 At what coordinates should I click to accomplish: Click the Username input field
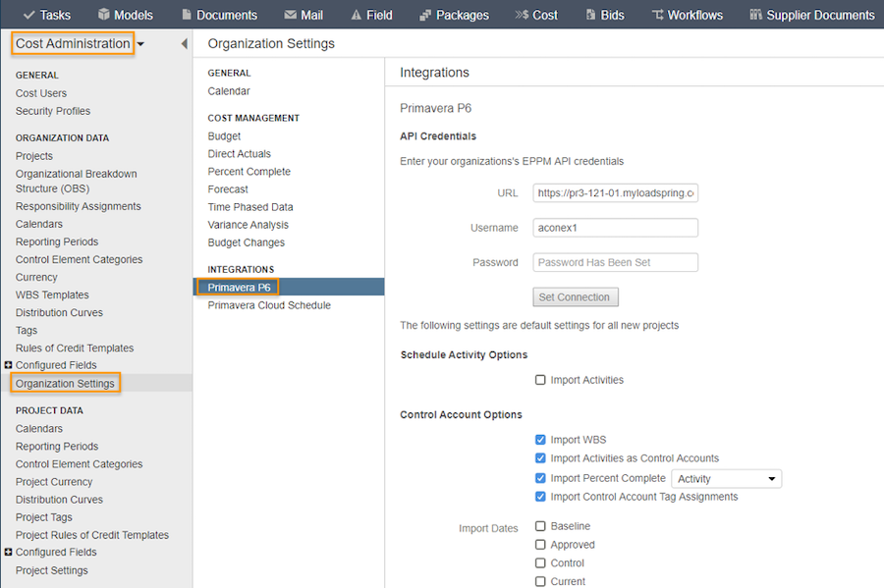click(x=615, y=228)
